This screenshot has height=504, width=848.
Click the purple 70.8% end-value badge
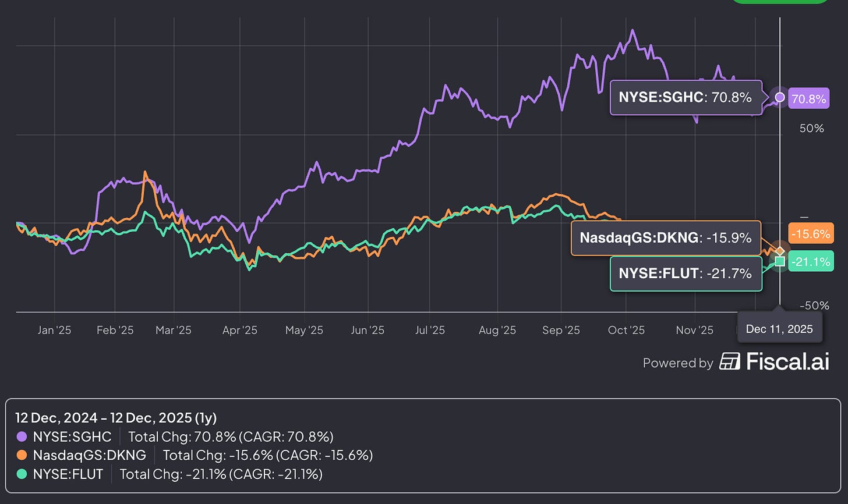coord(808,98)
